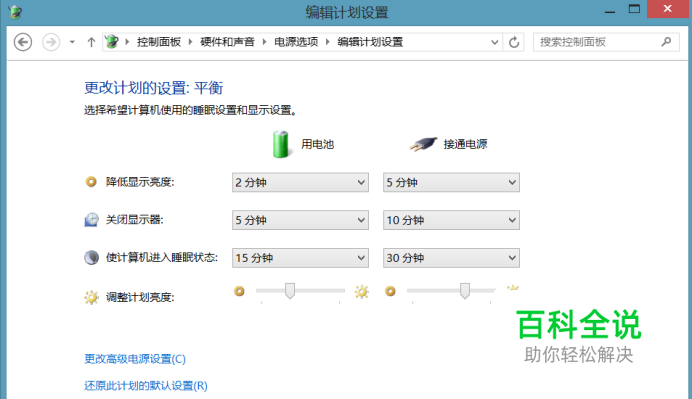Click the 使计算机进入睡眠状态 label

click(162, 257)
